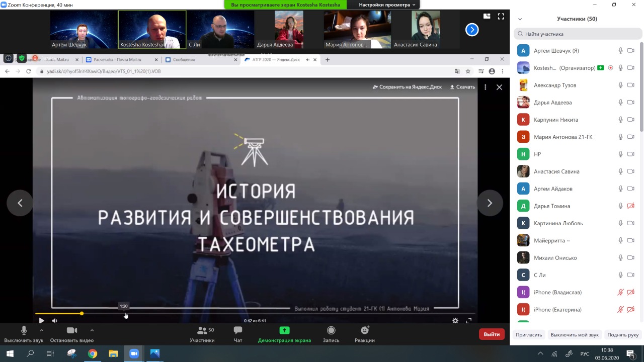644x362 pixels.
Task: Open Chrome profile avatar icon
Action: pos(492,71)
